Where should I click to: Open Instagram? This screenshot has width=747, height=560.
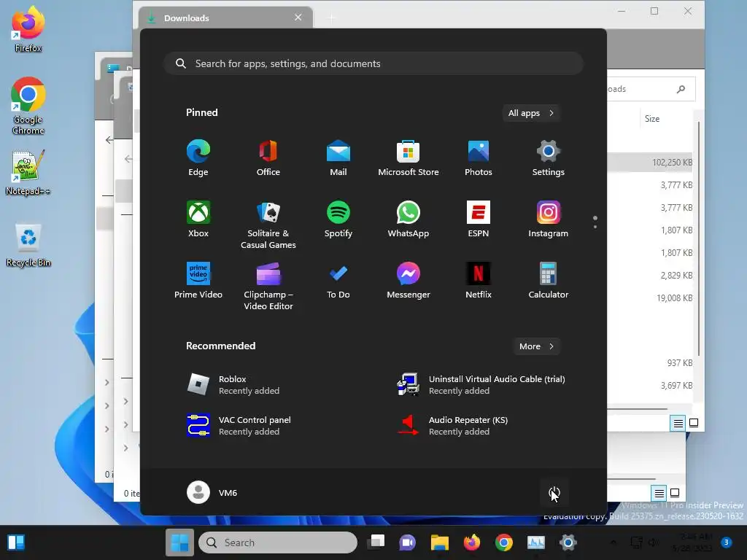[x=549, y=219]
